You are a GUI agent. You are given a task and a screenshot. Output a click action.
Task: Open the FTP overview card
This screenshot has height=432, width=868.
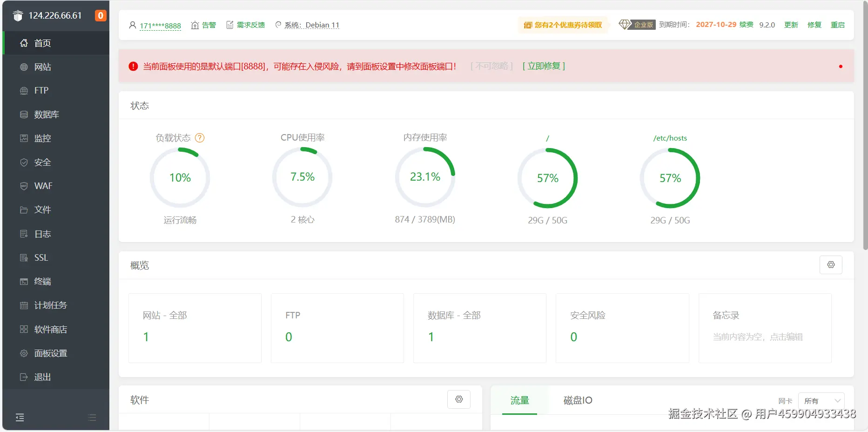[337, 328]
